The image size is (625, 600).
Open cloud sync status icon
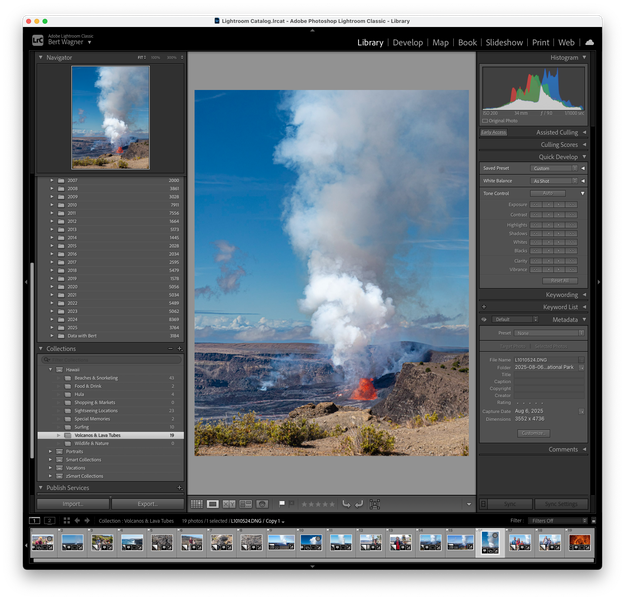coord(590,42)
